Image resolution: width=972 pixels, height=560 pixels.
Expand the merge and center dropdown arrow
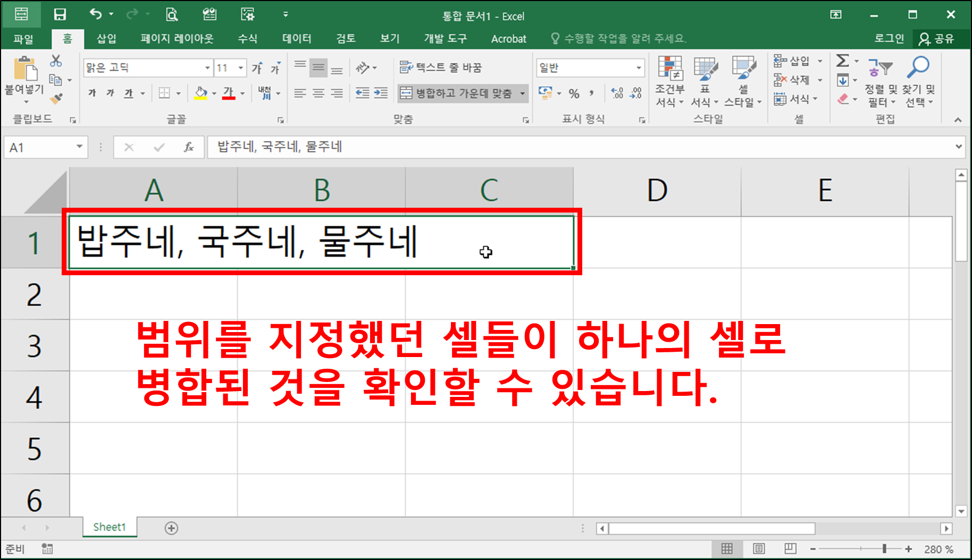pos(523,94)
